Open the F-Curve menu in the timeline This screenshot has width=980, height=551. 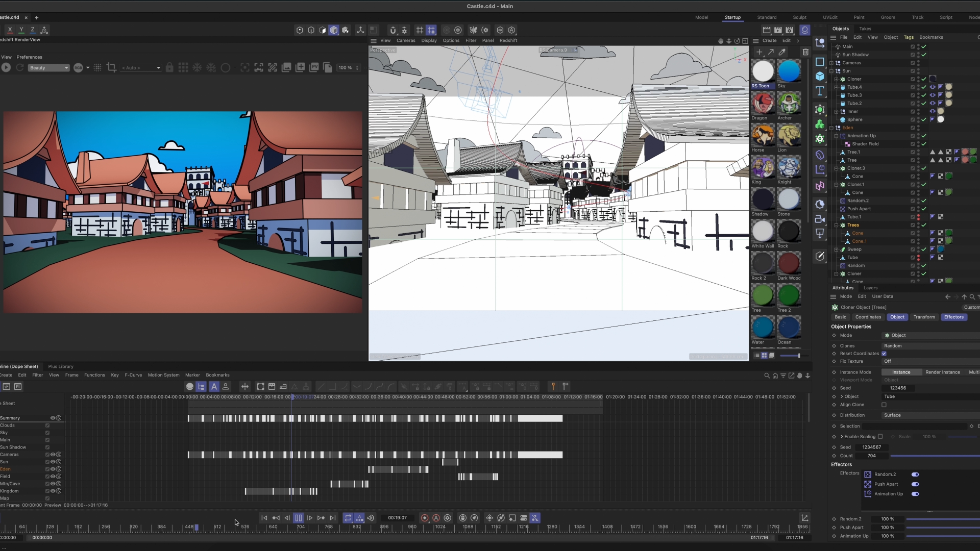133,375
